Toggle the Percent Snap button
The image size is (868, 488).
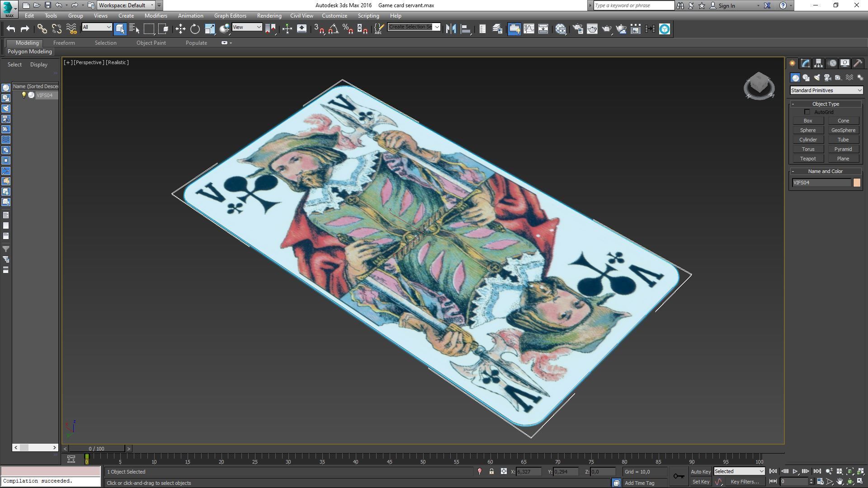[x=348, y=29]
